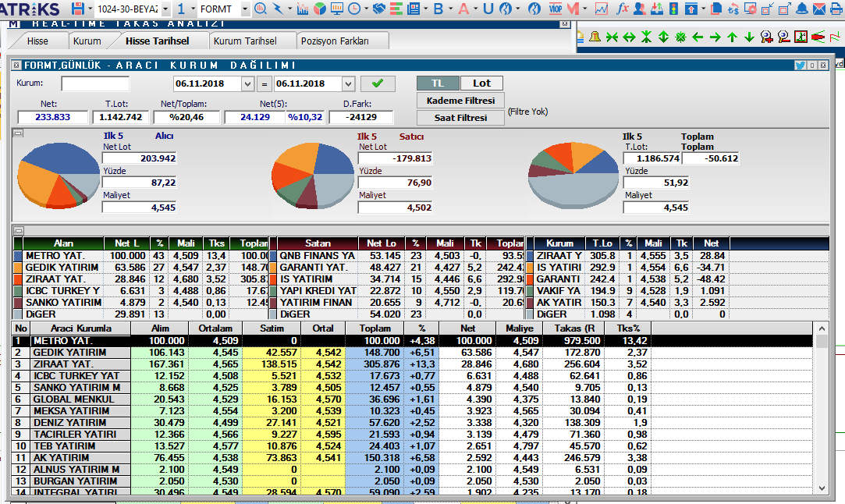845x504 pixels.
Task: Click the red M toolbar icon
Action: 573,9
